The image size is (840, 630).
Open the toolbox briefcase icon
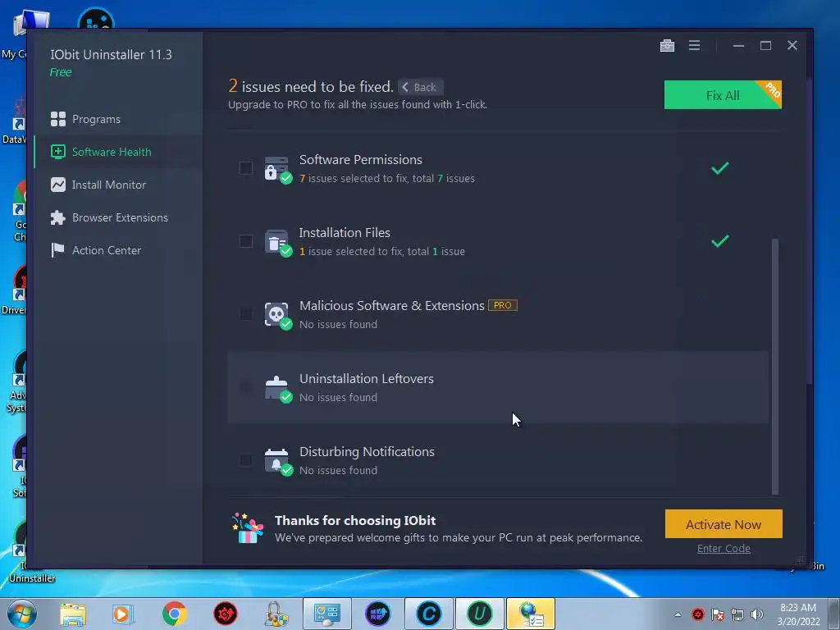(x=667, y=46)
